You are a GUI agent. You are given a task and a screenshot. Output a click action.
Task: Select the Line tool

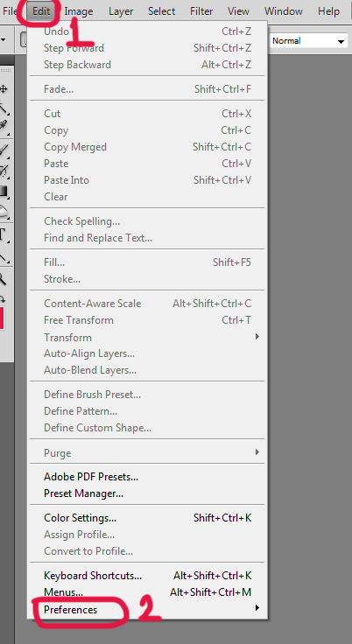click(x=4, y=257)
